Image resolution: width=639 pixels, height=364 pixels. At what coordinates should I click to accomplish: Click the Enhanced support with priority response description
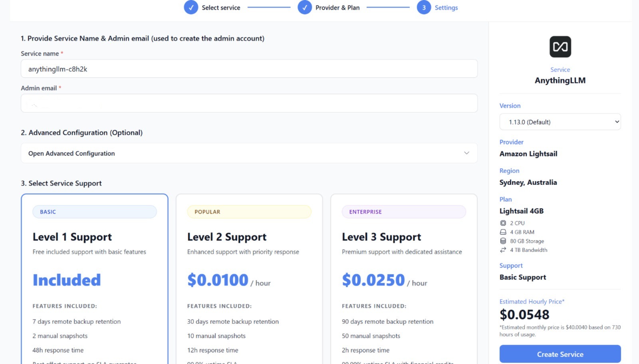coord(243,252)
